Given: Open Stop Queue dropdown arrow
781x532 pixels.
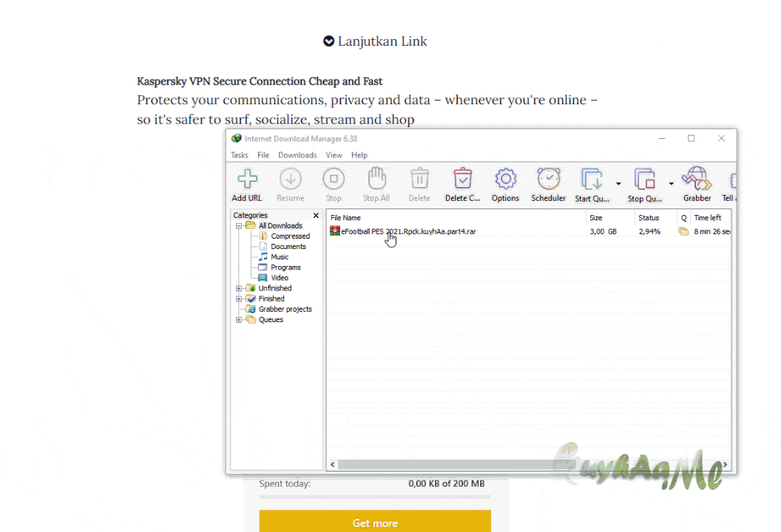Looking at the screenshot, I should point(671,184).
